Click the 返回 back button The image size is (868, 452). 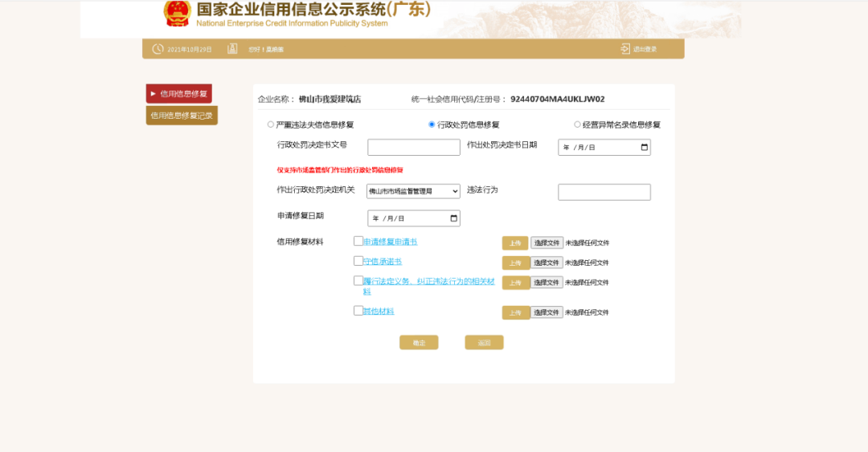point(485,343)
